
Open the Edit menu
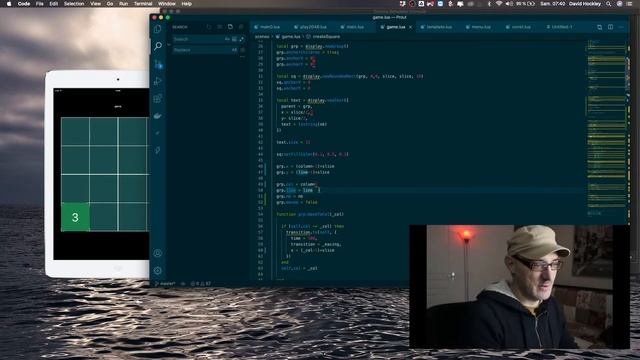[x=53, y=4]
